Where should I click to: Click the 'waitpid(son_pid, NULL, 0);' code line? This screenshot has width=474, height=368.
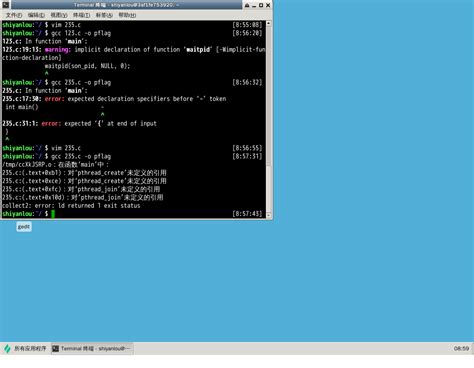point(87,66)
